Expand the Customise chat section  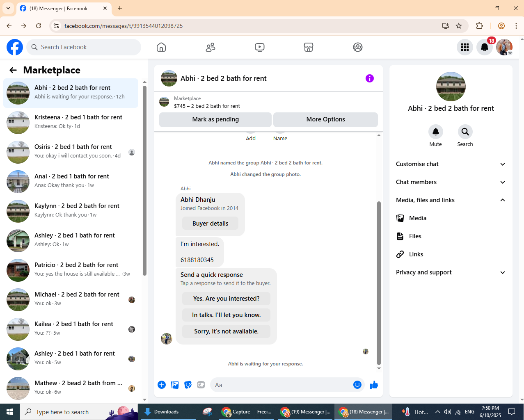tap(451, 164)
